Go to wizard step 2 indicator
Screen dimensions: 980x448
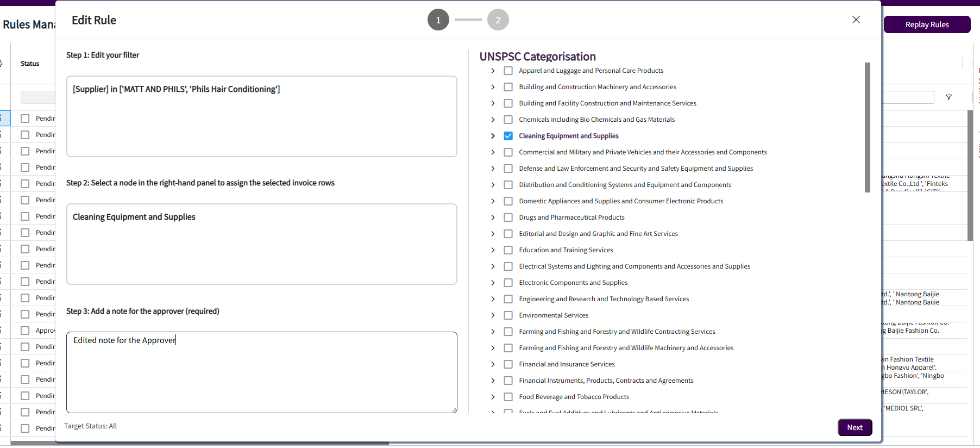point(498,20)
